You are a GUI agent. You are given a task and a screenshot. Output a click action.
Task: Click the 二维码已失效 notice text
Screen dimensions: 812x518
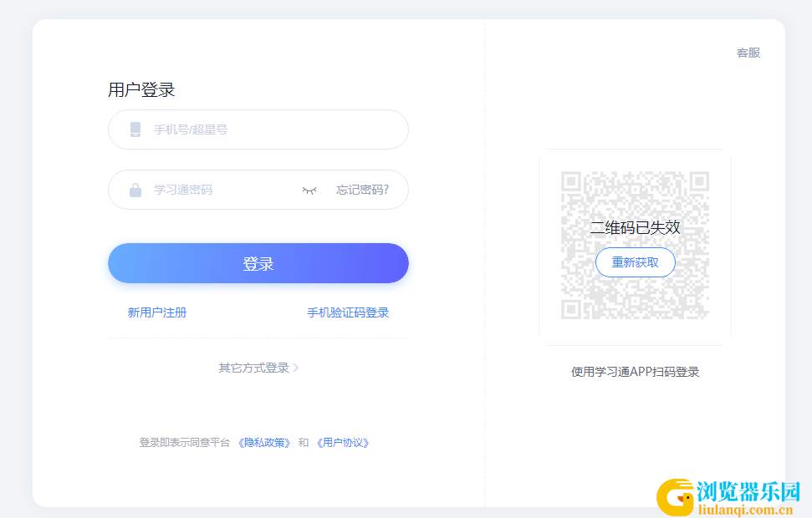[x=636, y=227]
